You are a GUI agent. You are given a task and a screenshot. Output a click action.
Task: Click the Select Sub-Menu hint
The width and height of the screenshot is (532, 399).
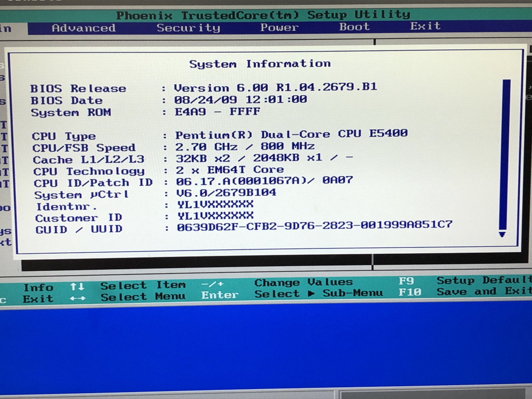319,293
